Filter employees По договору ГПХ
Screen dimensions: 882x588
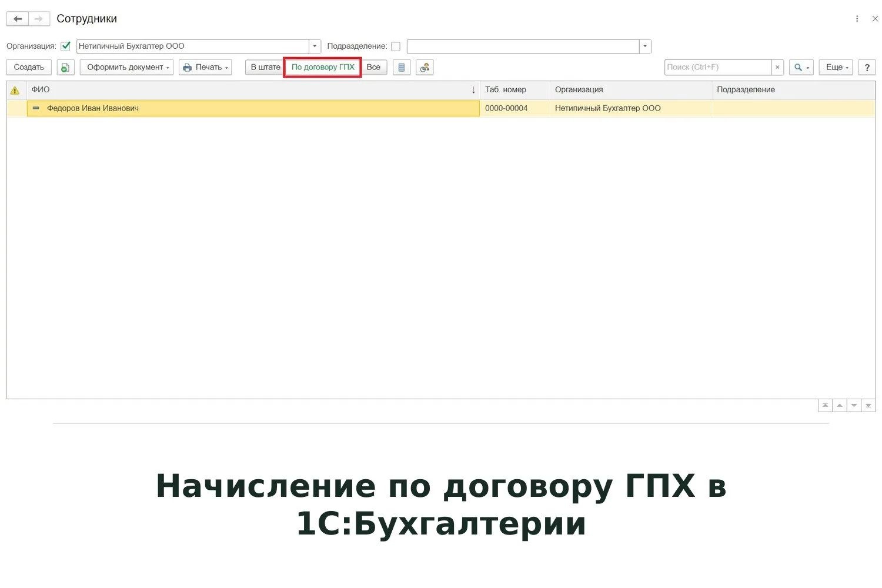click(x=323, y=68)
